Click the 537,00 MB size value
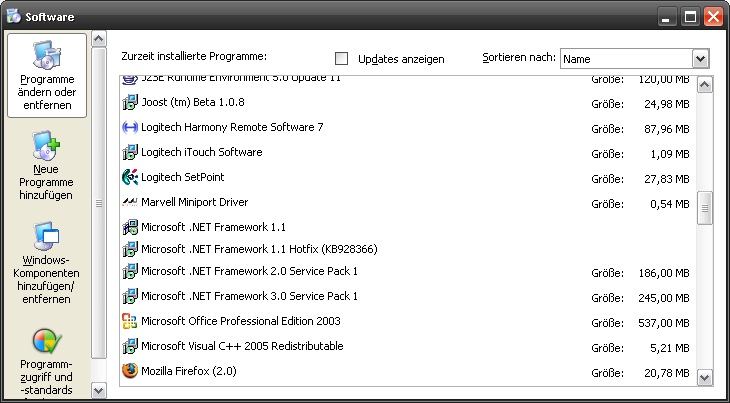 (664, 323)
